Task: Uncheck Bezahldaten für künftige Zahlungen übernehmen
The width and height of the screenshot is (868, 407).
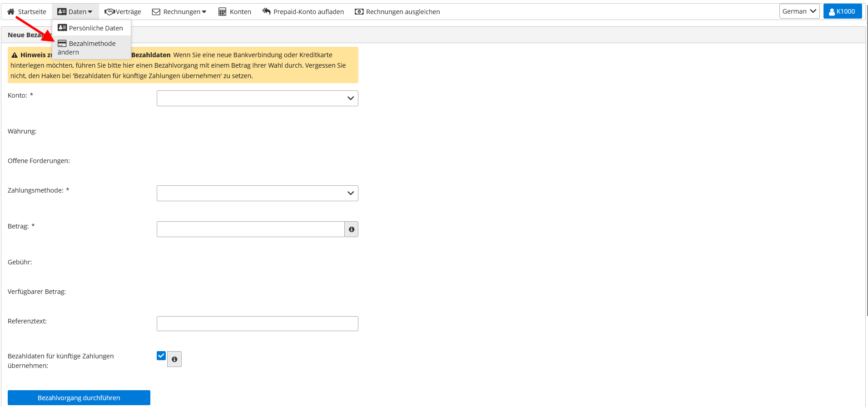Action: (161, 356)
